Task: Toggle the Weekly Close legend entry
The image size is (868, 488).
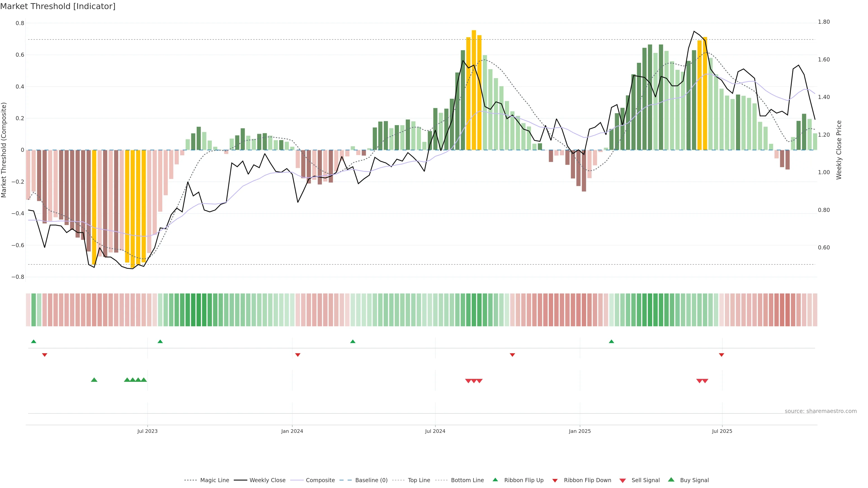Action: (x=267, y=480)
